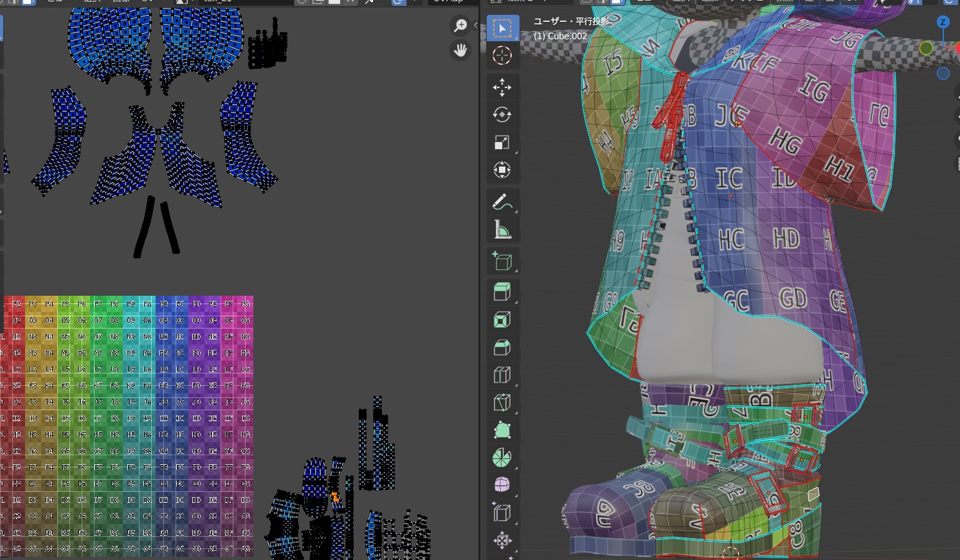960x560 pixels.
Task: Activate the 3D Cursor tool
Action: click(x=502, y=56)
